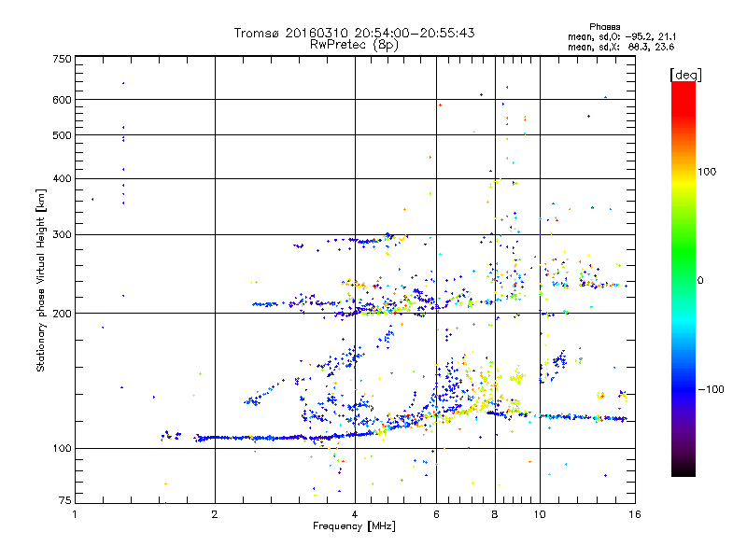Click the '[deg]' colorbar unit label
This screenshot has width=747, height=560.
click(x=685, y=75)
